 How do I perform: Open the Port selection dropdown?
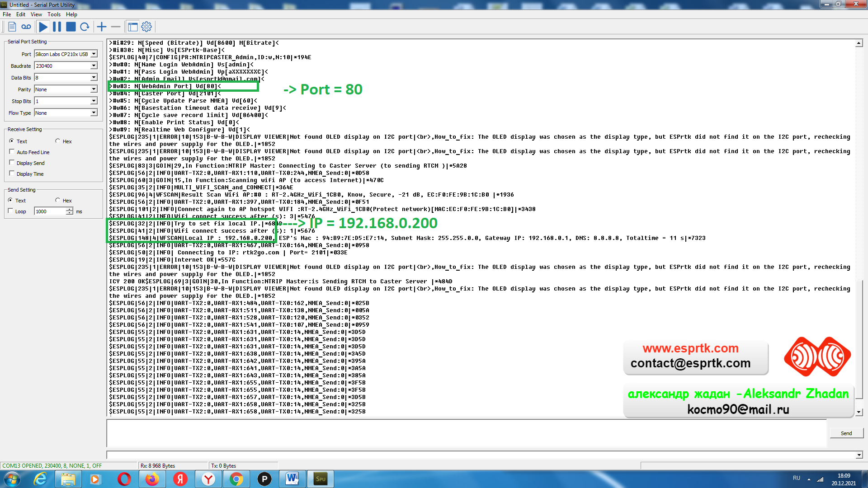click(94, 54)
